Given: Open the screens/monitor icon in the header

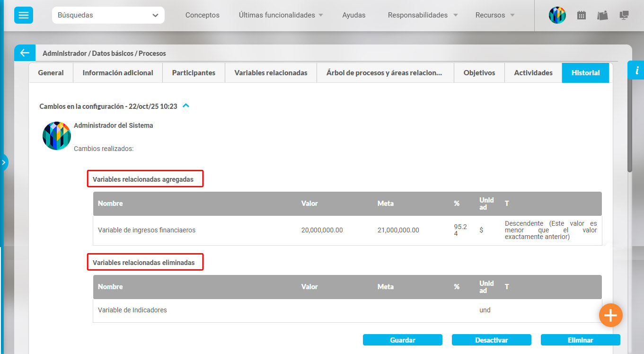Looking at the screenshot, I should (624, 15).
